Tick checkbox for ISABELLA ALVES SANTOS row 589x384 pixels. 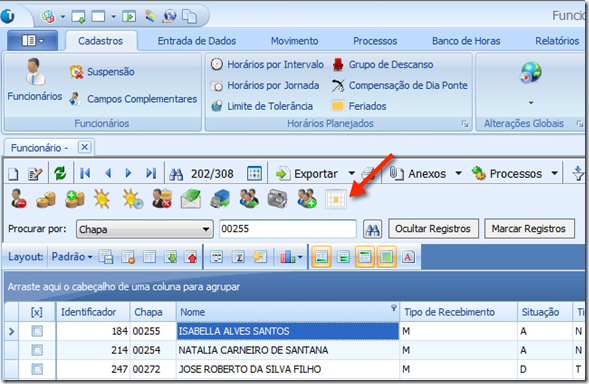click(x=37, y=331)
